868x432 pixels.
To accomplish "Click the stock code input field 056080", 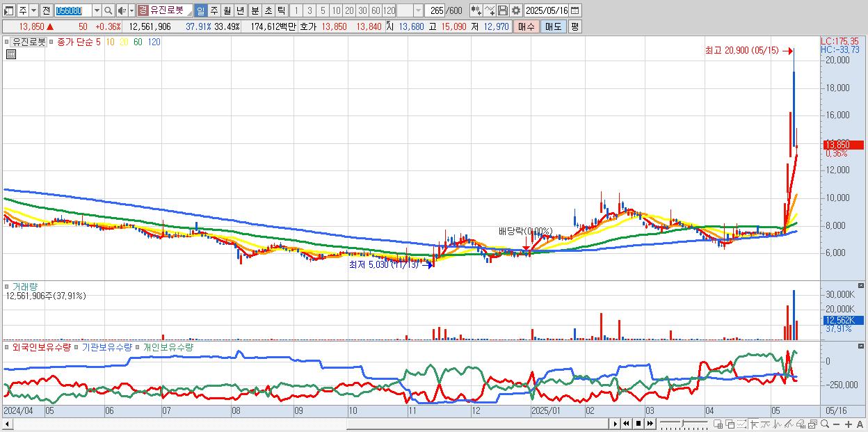I will (x=73, y=10).
